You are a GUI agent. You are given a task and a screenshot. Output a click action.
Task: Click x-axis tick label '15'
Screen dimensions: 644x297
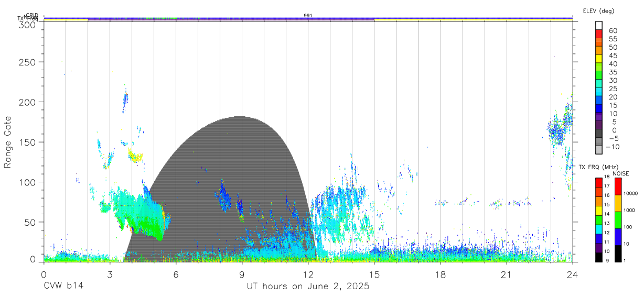374,274
